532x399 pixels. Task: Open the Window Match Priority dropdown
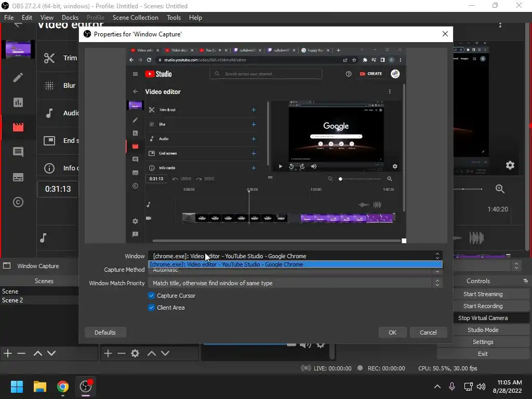[x=295, y=283]
